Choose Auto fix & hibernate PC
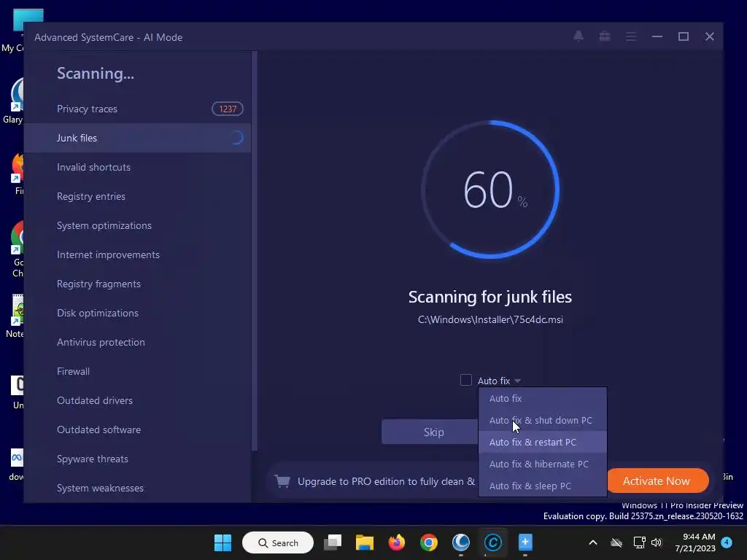 pos(543,464)
